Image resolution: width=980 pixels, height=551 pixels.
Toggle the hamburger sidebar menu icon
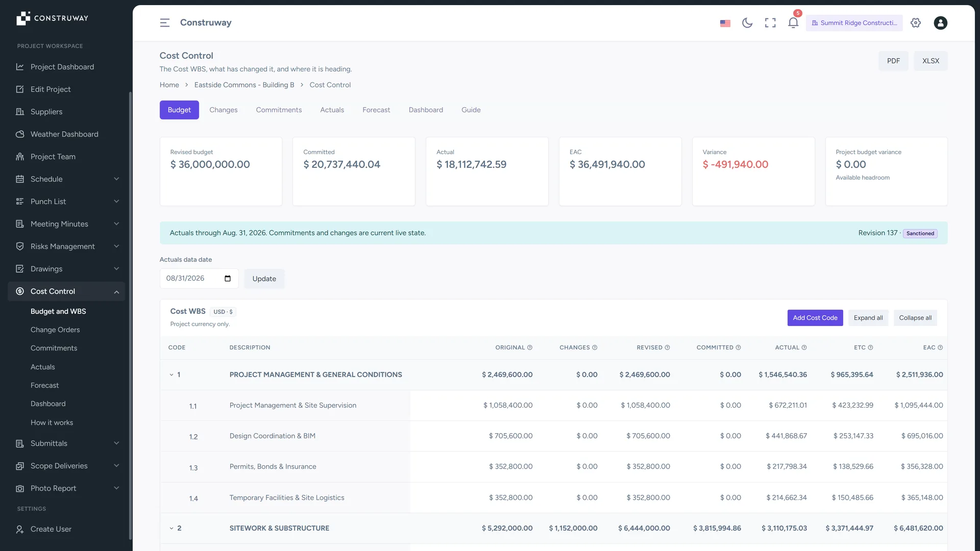click(164, 23)
